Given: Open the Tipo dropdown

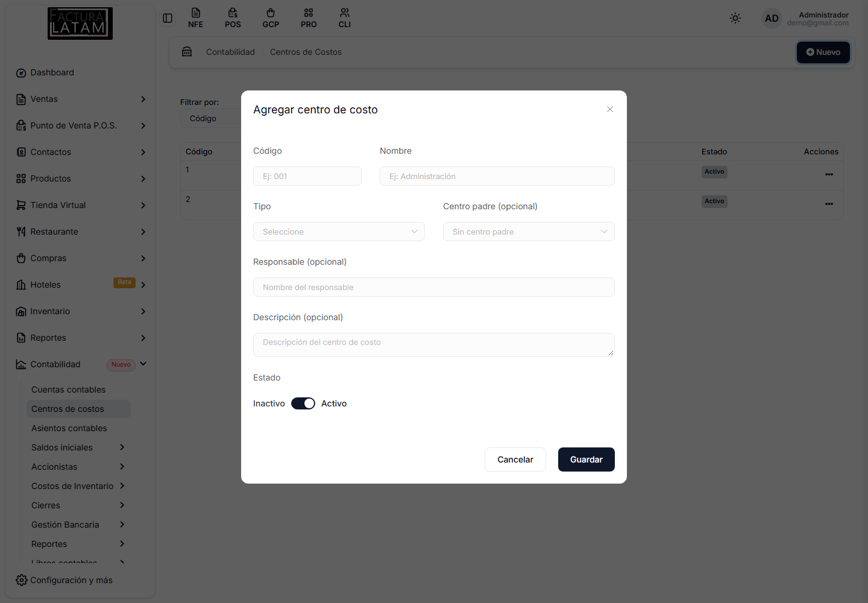Looking at the screenshot, I should (x=339, y=232).
